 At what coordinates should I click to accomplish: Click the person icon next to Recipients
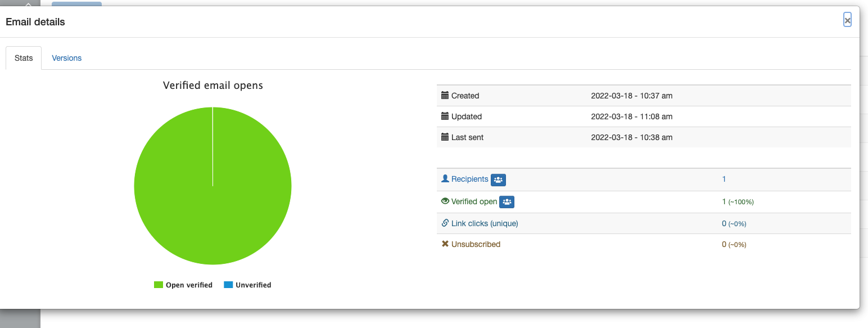[445, 179]
